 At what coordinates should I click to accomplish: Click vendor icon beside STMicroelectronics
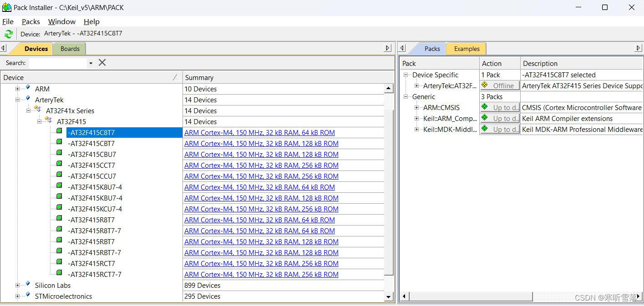[27, 296]
